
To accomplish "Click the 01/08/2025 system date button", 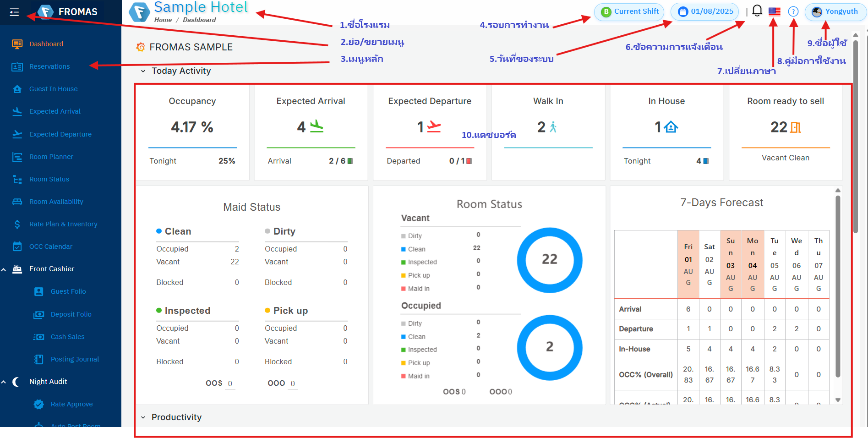I will [704, 11].
